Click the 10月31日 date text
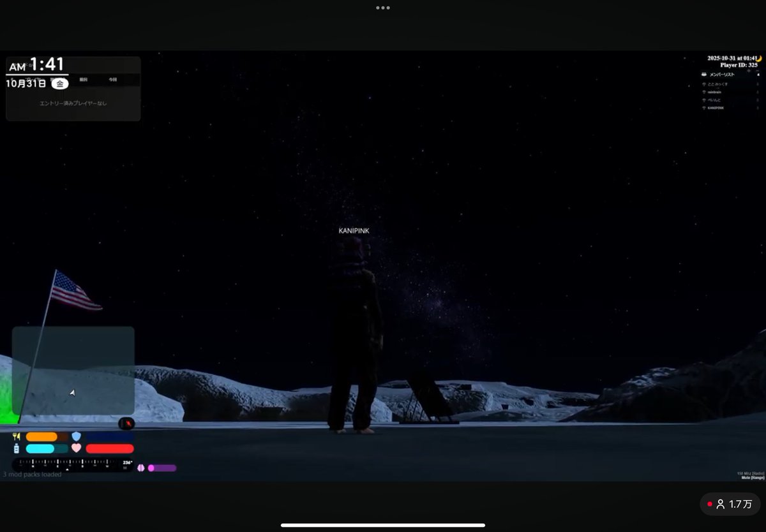766x532 pixels. (x=26, y=84)
